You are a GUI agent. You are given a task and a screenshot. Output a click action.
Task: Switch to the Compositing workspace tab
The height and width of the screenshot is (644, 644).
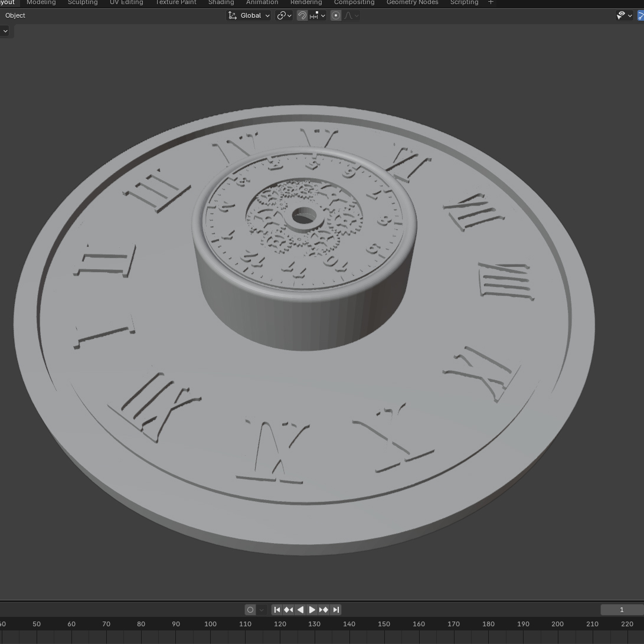tap(354, 2)
